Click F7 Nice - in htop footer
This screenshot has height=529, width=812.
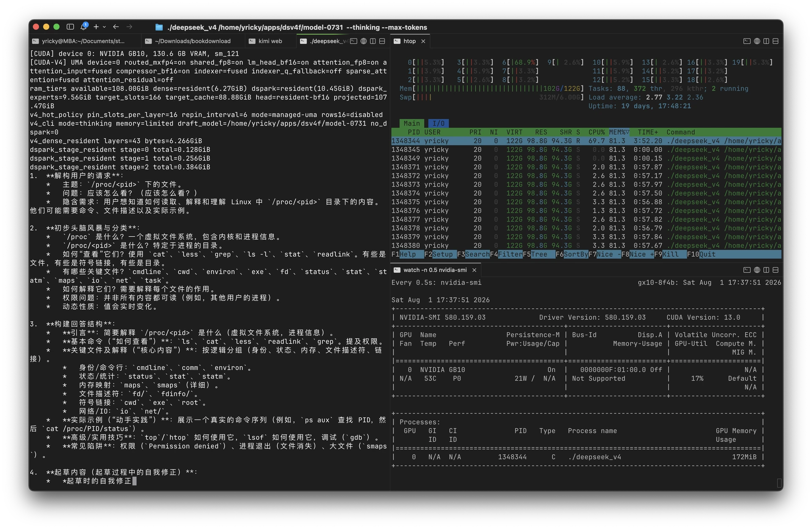604,254
